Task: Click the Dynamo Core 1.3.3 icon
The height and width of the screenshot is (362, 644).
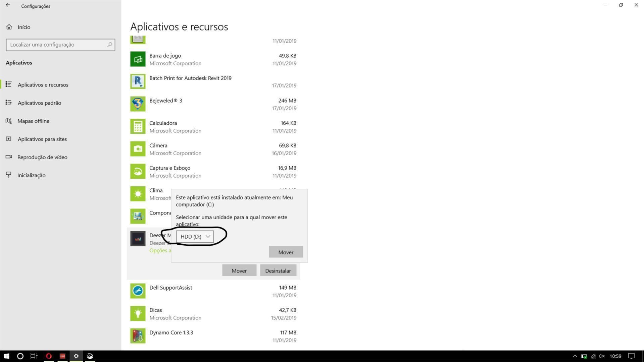Action: [138, 336]
